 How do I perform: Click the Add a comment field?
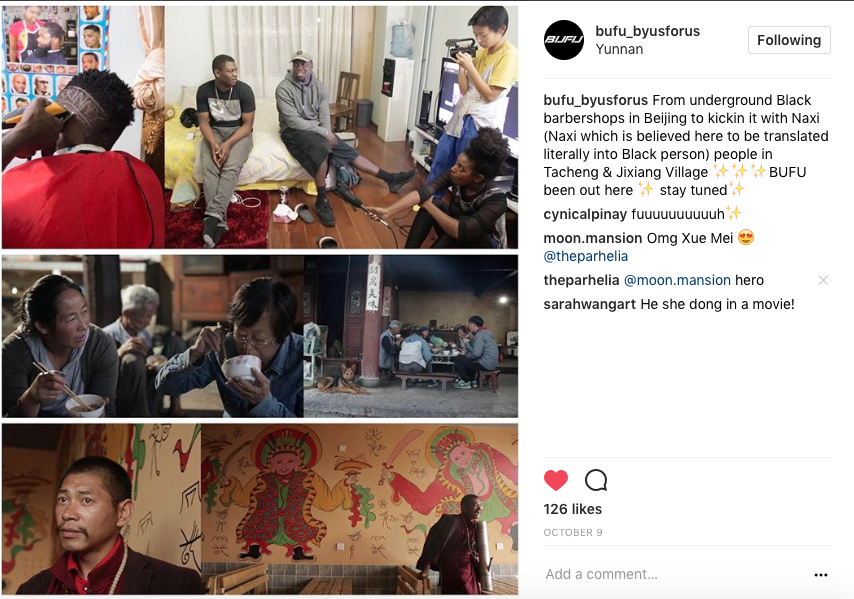(x=675, y=574)
